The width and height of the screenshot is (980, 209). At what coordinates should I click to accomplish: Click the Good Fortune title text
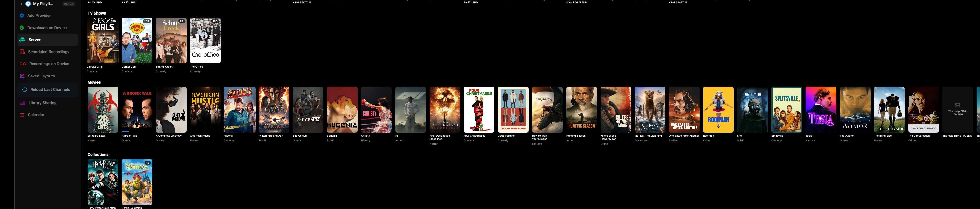pos(506,136)
